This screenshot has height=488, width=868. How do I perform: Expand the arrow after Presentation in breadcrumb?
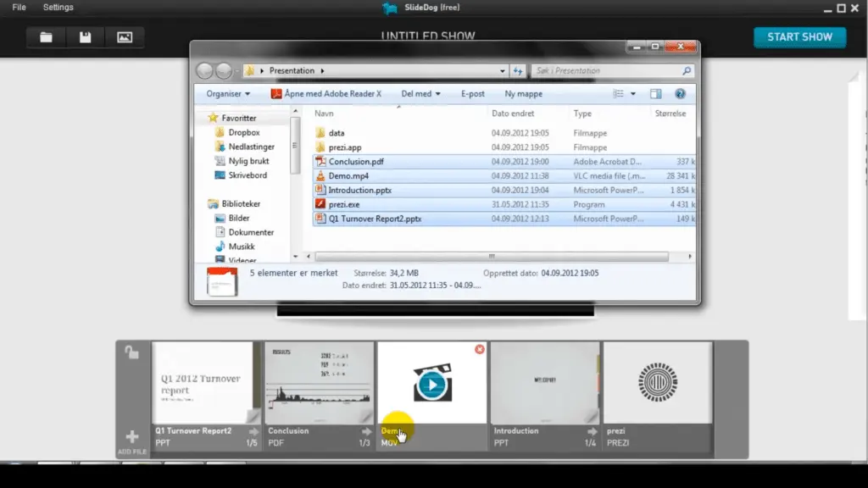click(322, 71)
